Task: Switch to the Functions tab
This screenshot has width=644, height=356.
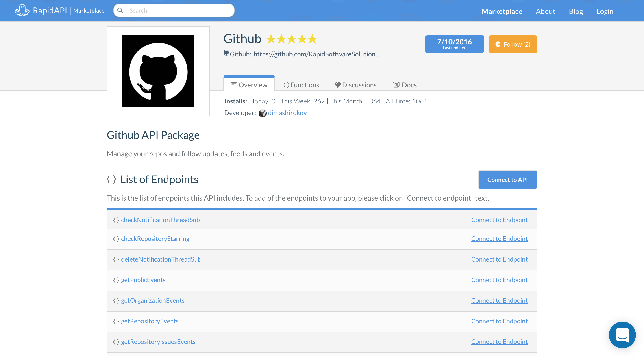Action: tap(301, 85)
